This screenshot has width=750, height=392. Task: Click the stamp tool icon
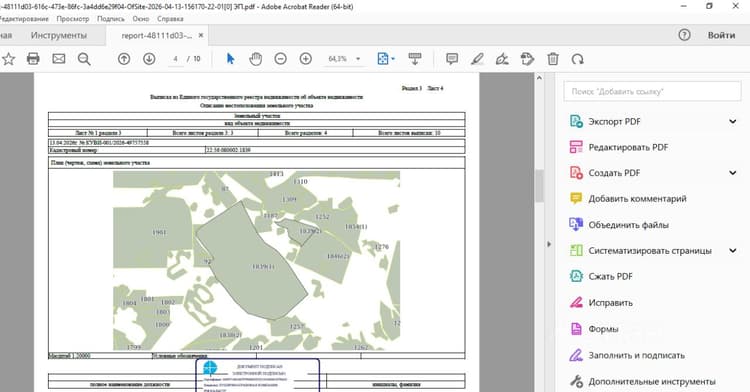coord(527,59)
